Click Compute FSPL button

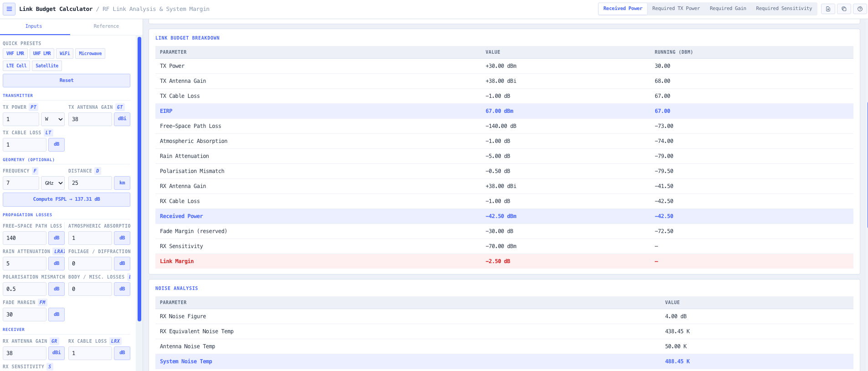tap(67, 199)
